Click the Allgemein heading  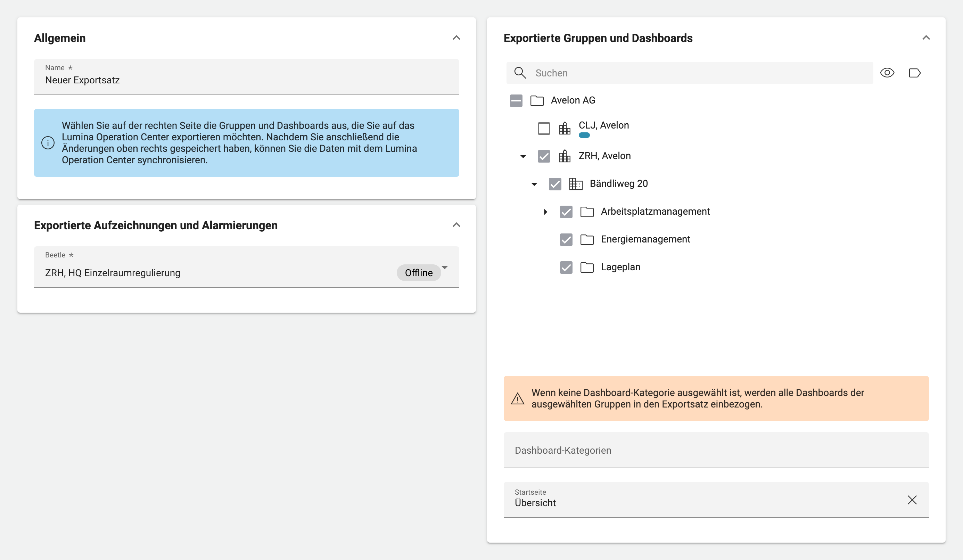[60, 38]
